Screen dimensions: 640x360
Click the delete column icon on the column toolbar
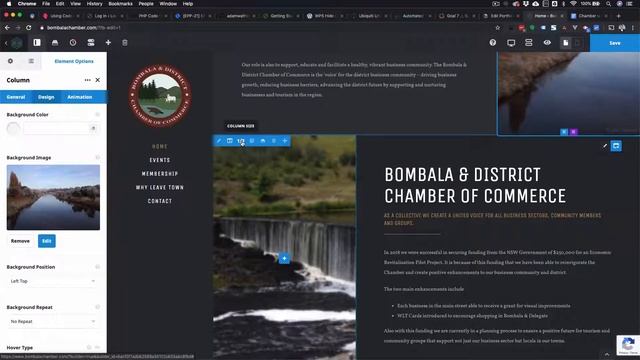(274, 140)
